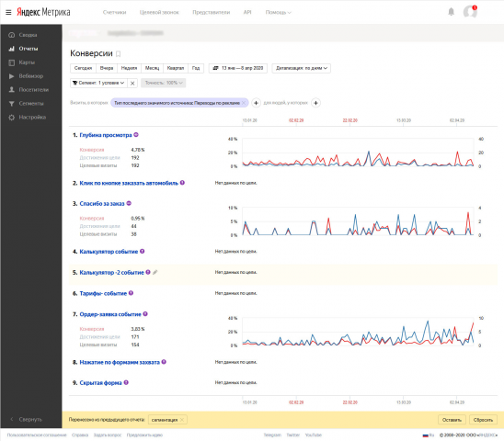Open the hamburger menu beside Яндекс Метрика
This screenshot has height=441, width=504.
[x=8, y=12]
